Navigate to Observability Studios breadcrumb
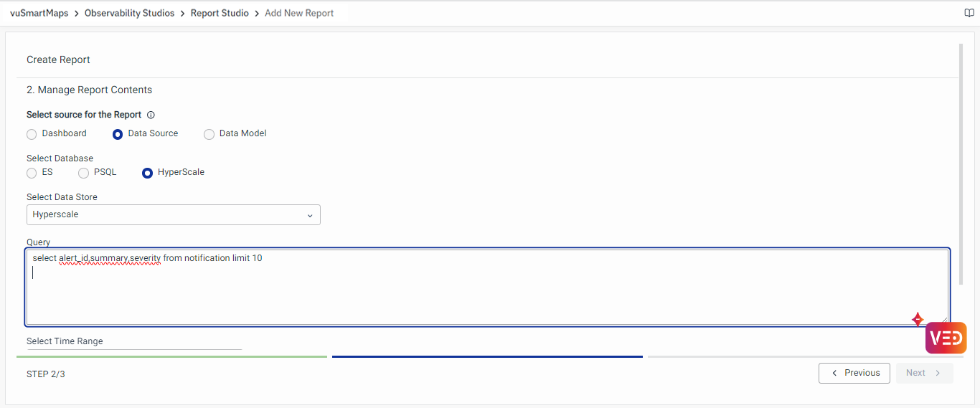Image resolution: width=980 pixels, height=408 pixels. click(x=129, y=13)
